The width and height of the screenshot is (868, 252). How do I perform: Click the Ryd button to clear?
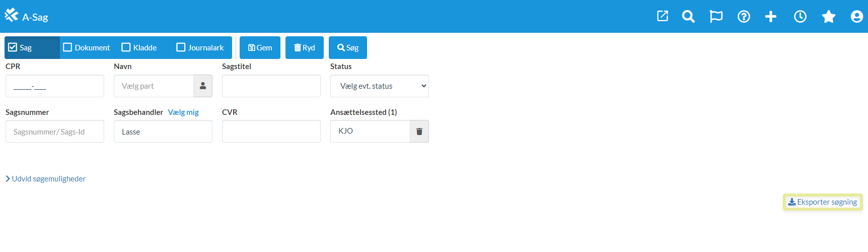pyautogui.click(x=304, y=48)
